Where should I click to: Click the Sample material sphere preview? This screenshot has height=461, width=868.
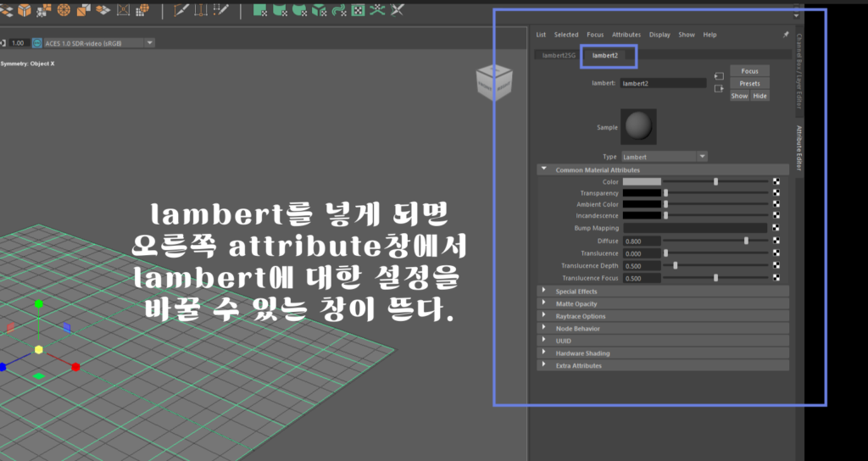(638, 127)
